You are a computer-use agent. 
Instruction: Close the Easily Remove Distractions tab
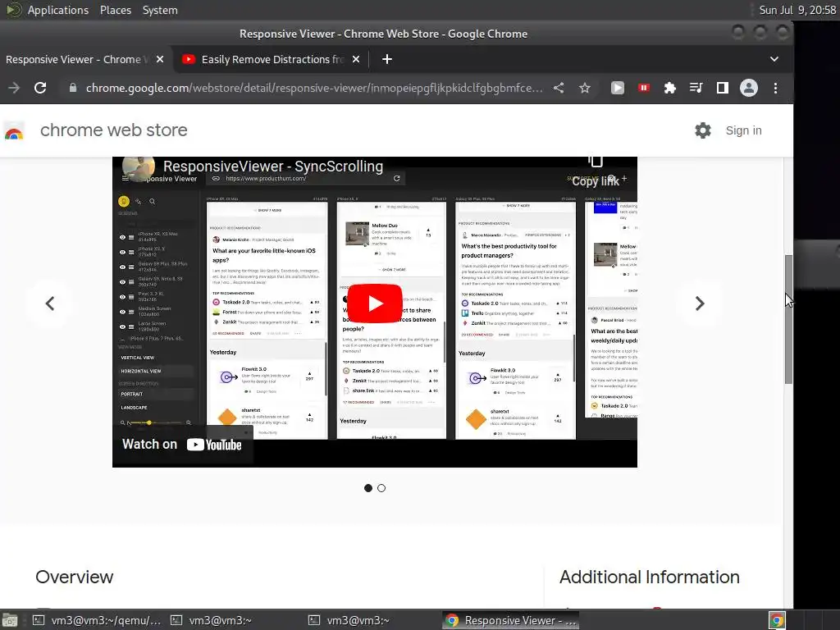pyautogui.click(x=356, y=59)
